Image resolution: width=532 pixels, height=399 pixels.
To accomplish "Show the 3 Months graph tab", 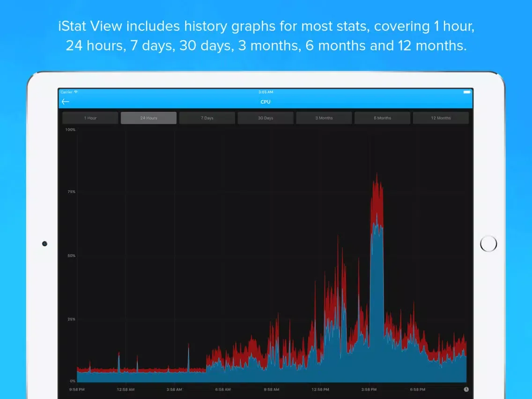I will (x=324, y=118).
